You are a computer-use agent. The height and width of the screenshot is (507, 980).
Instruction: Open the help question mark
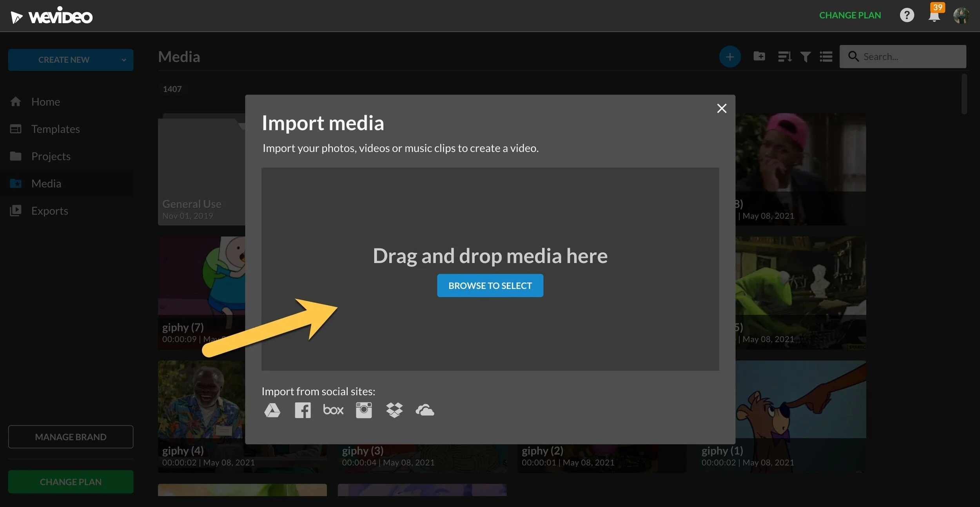point(906,15)
